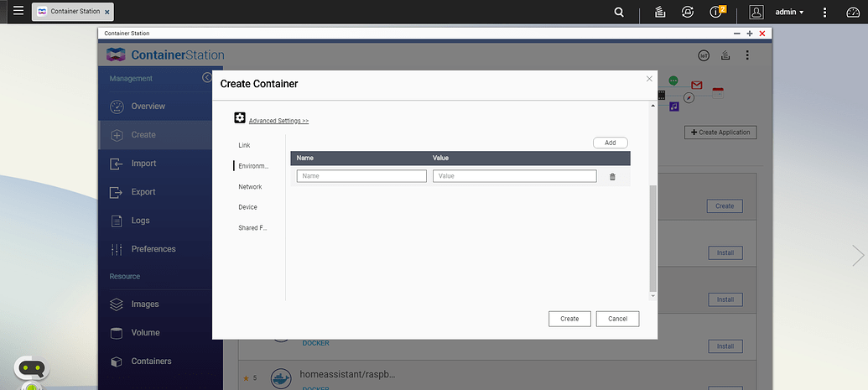Screen dimensions: 868x390
Task: Click the Images layers icon
Action: [x=117, y=304]
